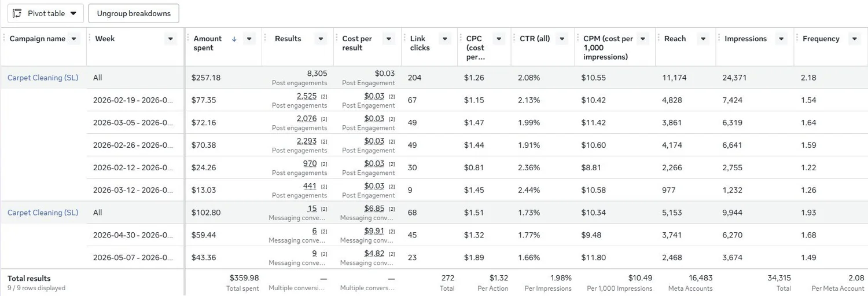Grab the Campaign name column drag handle

point(4,39)
